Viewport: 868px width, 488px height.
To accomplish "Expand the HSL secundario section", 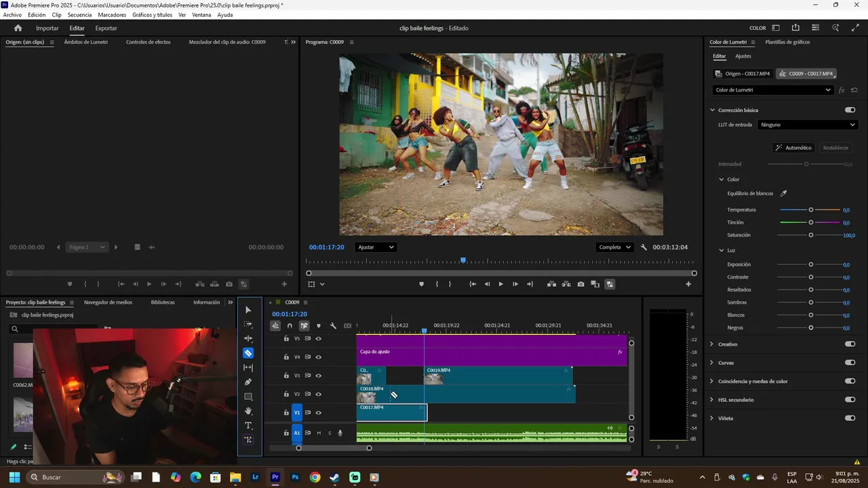I will click(712, 400).
